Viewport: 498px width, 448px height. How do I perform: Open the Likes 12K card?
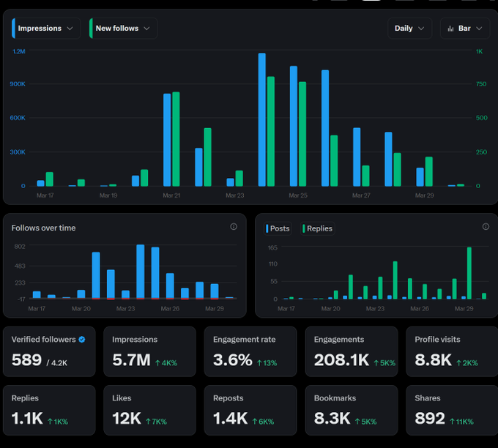pos(149,410)
